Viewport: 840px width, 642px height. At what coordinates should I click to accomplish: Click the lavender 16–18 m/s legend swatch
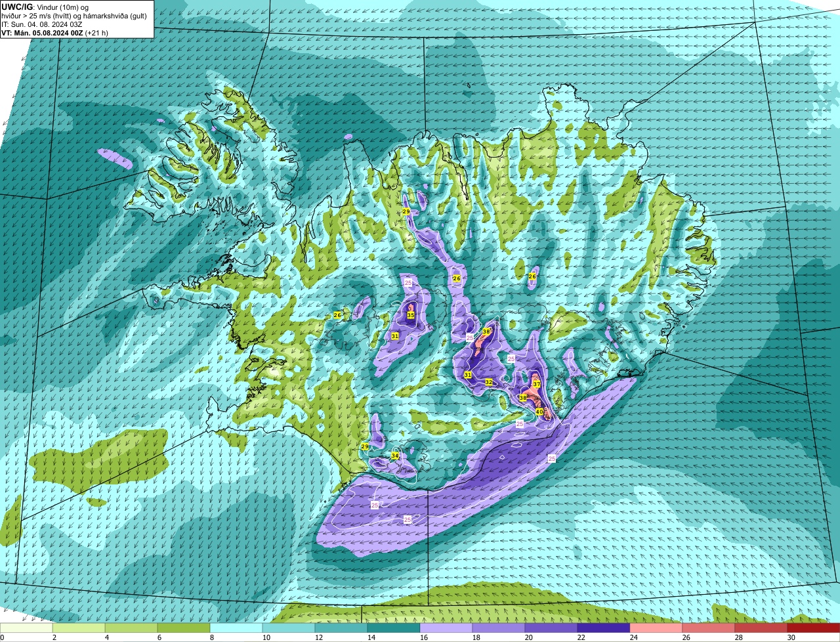click(446, 628)
